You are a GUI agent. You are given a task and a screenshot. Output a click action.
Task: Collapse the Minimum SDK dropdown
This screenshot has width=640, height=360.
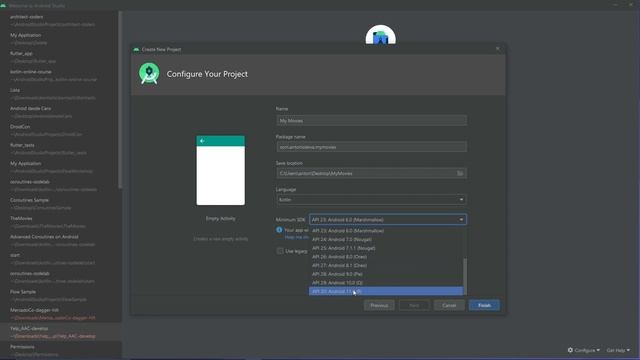[x=461, y=220]
